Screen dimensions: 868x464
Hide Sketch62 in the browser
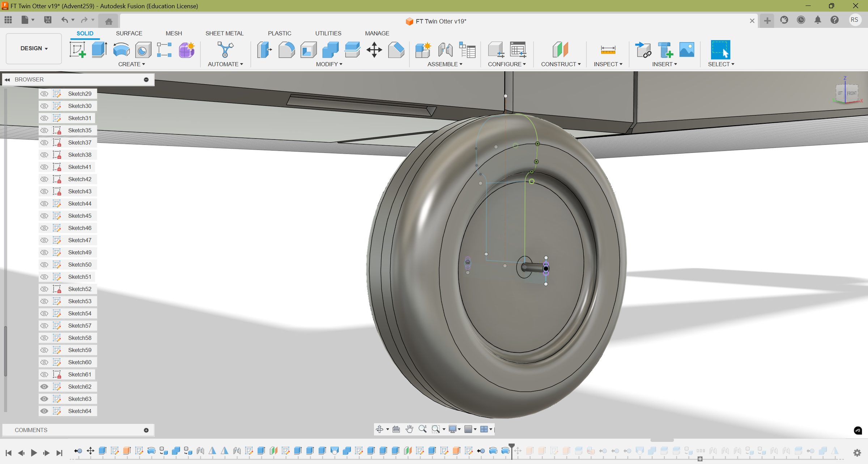coord(44,386)
